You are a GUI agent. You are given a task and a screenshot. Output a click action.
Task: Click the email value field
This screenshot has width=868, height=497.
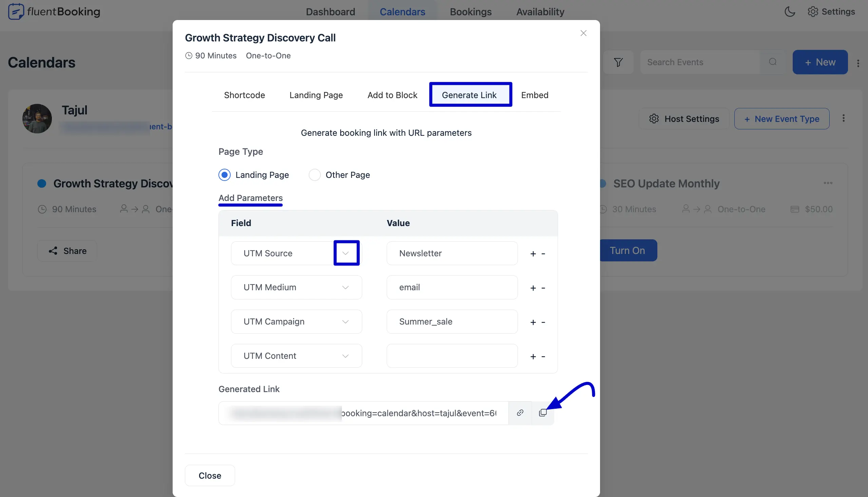click(452, 288)
